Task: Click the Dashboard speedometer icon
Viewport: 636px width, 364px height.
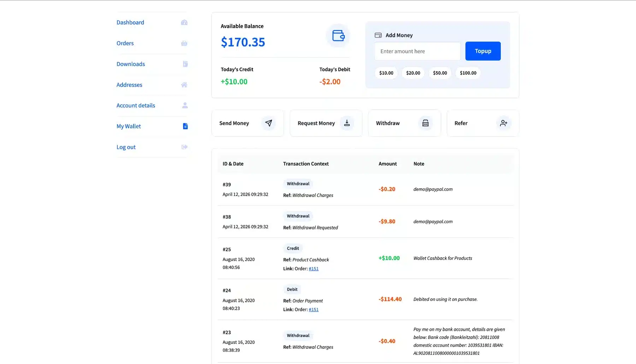Action: tap(184, 22)
